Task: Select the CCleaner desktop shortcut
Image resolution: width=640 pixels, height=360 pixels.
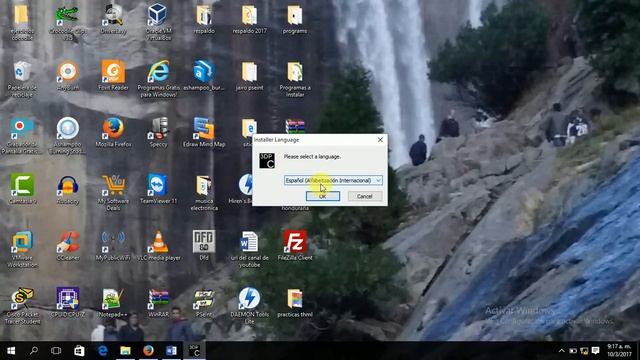Action: tap(68, 246)
